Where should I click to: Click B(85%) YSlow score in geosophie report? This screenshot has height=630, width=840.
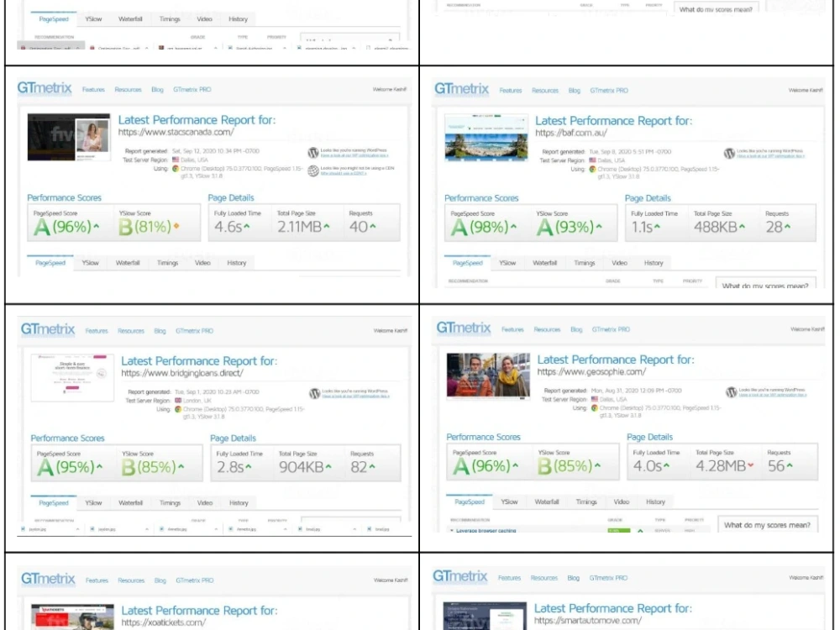[x=566, y=465]
